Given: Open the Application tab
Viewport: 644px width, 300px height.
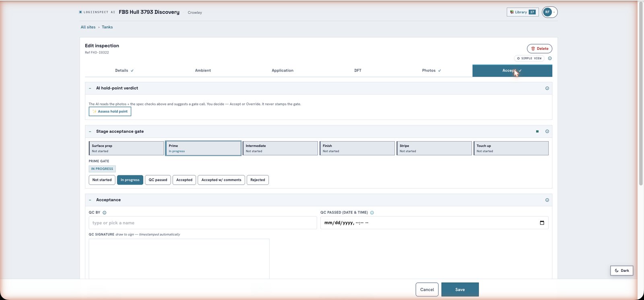Looking at the screenshot, I should point(283,70).
